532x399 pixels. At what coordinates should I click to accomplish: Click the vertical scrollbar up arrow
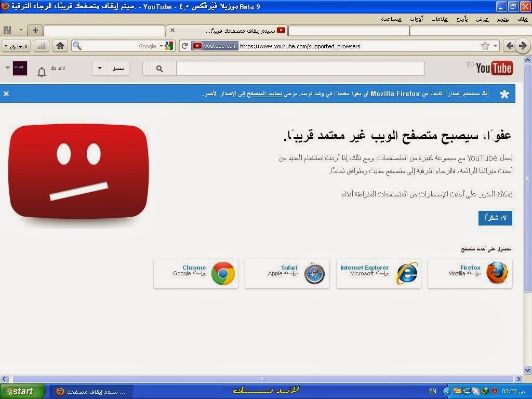[x=528, y=60]
